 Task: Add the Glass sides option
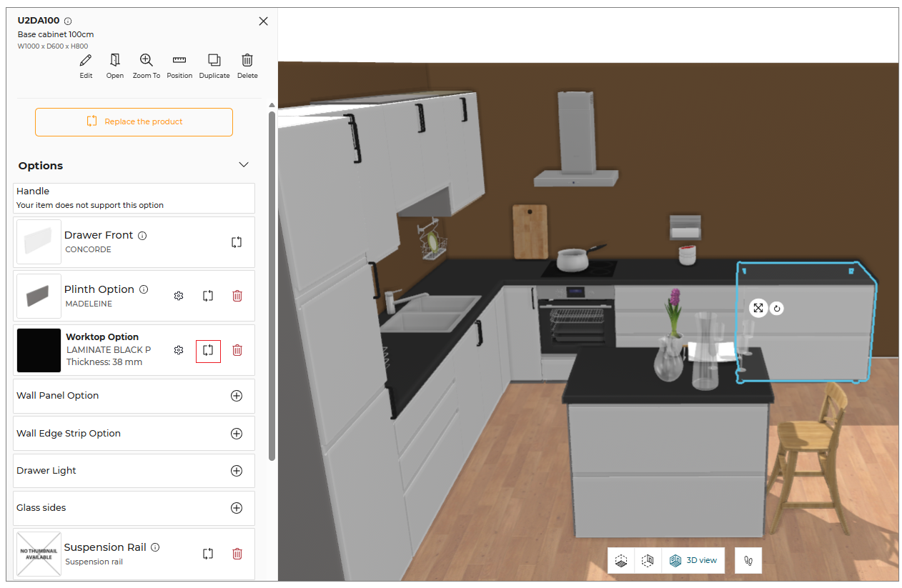[x=237, y=508]
